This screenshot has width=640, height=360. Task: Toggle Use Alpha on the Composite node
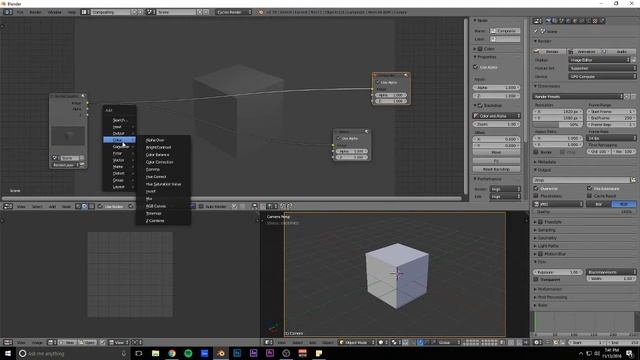[x=378, y=82]
